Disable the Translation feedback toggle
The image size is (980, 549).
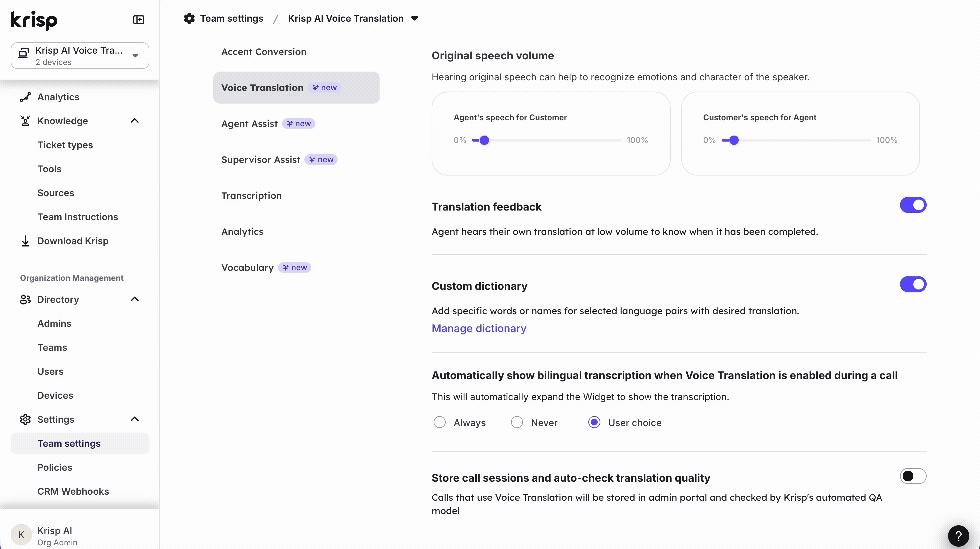[913, 205]
